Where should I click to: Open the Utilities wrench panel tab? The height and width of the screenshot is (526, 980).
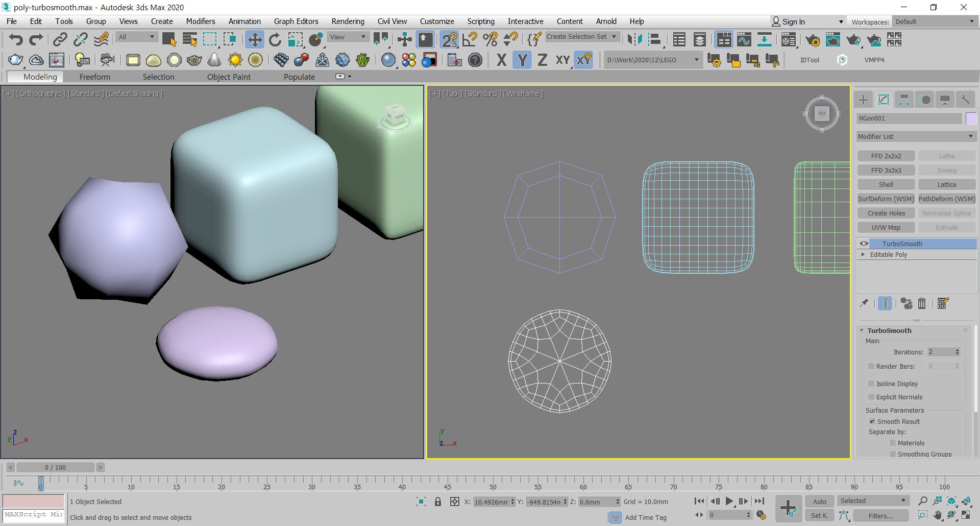(965, 100)
